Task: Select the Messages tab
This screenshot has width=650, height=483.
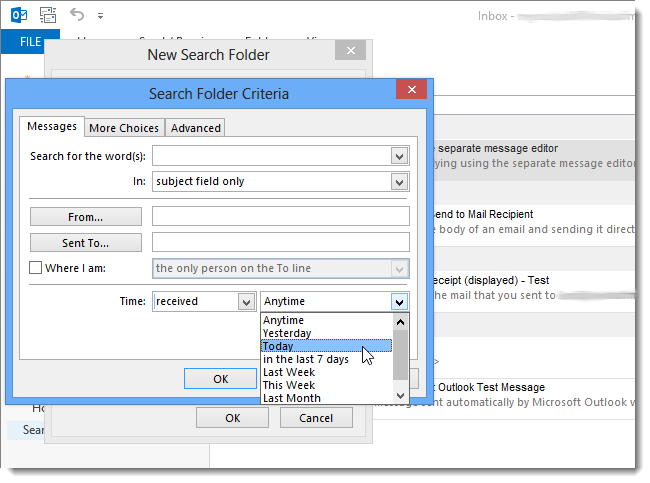Action: (x=52, y=126)
